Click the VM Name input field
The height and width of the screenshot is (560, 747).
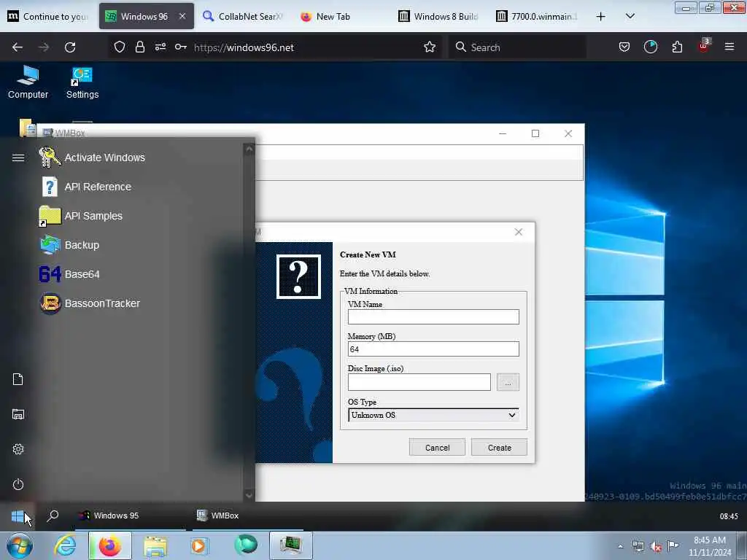[x=433, y=316]
